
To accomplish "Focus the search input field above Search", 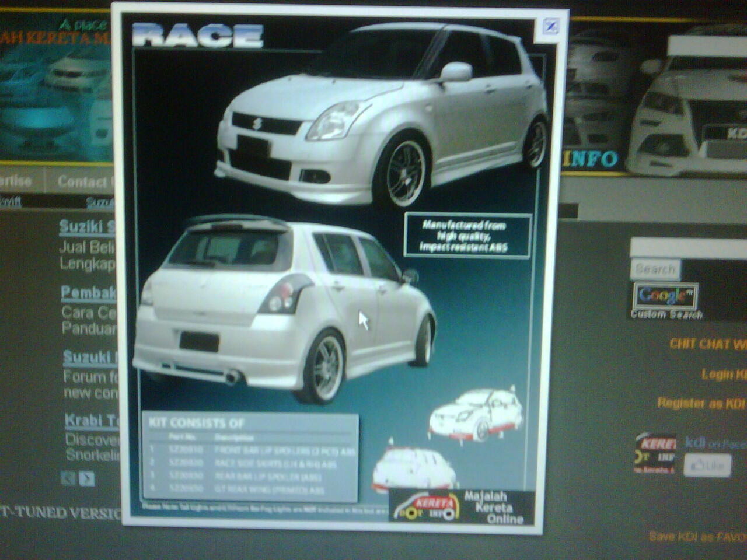I will pyautogui.click(x=689, y=248).
